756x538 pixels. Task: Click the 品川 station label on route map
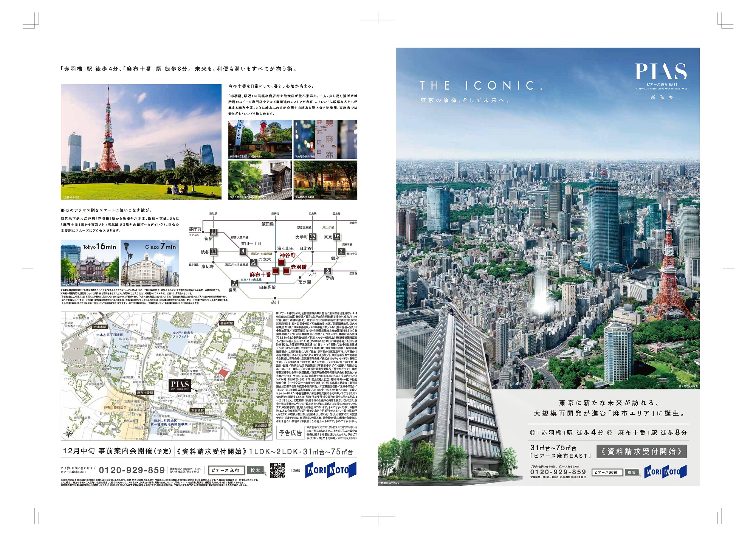coord(275,302)
